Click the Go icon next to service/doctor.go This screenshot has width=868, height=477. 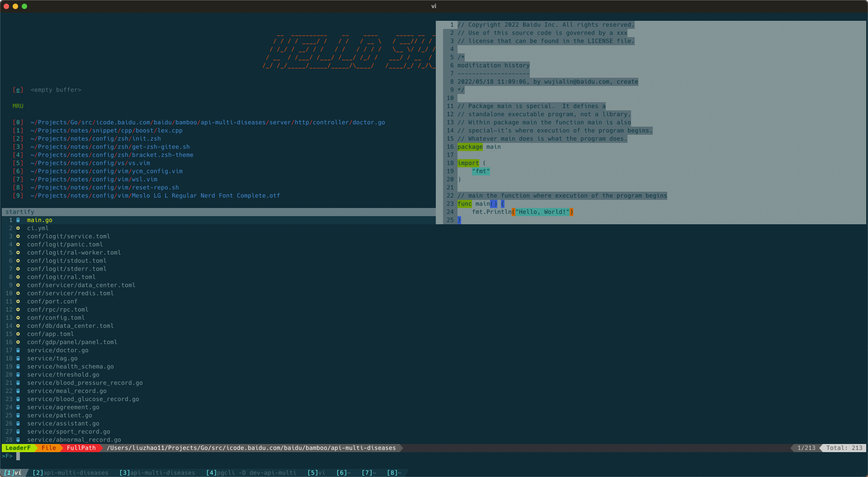tap(18, 350)
